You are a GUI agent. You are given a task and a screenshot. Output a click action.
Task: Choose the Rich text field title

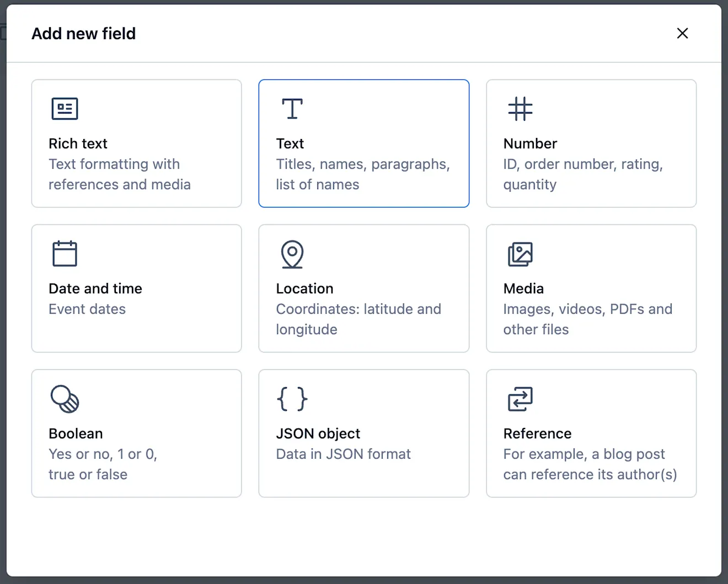78,143
